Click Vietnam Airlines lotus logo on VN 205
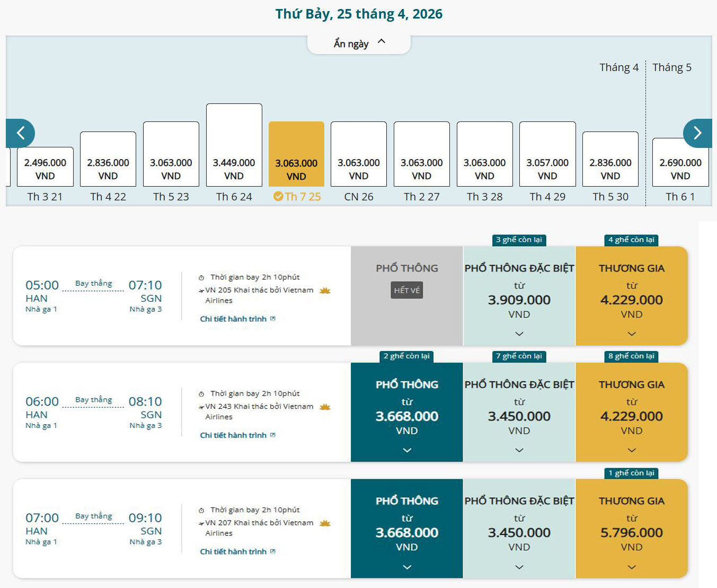 tap(325, 291)
